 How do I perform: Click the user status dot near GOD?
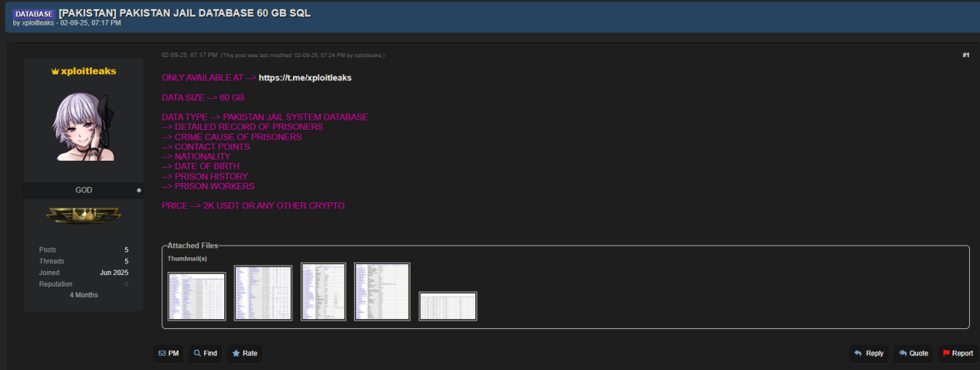tap(139, 190)
